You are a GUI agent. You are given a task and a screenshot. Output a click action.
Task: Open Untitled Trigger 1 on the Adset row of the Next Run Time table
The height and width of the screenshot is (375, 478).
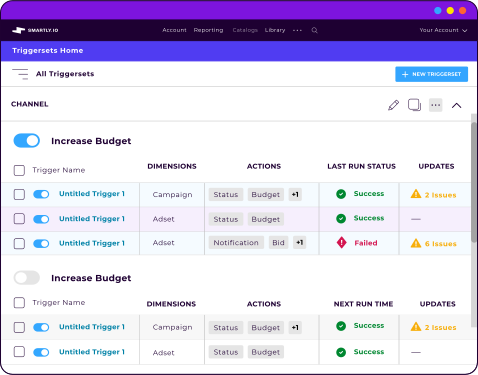92,352
